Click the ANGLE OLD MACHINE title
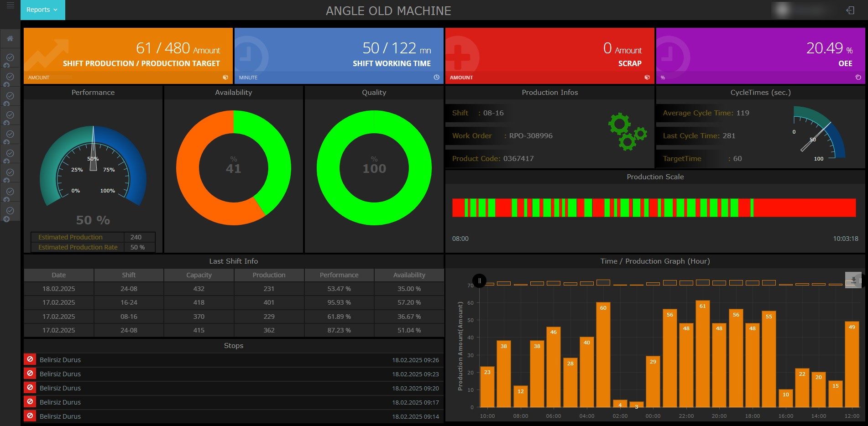Image resolution: width=868 pixels, height=426 pixels. point(388,10)
